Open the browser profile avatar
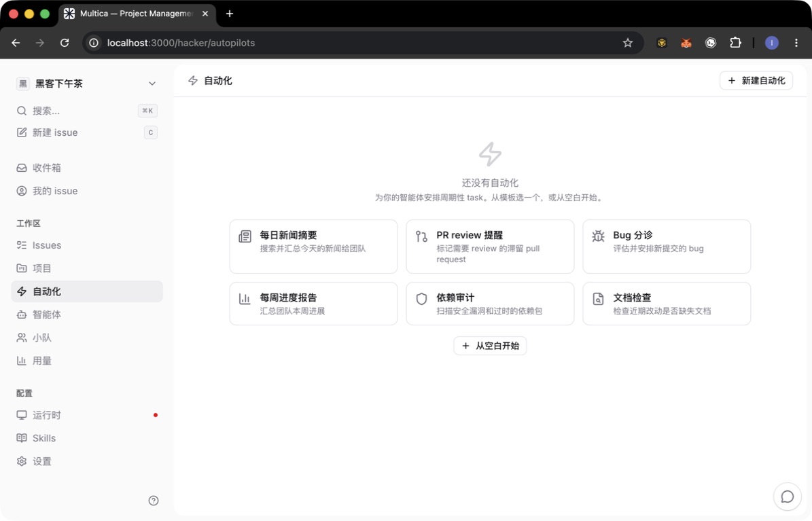Image resolution: width=812 pixels, height=521 pixels. pos(772,43)
